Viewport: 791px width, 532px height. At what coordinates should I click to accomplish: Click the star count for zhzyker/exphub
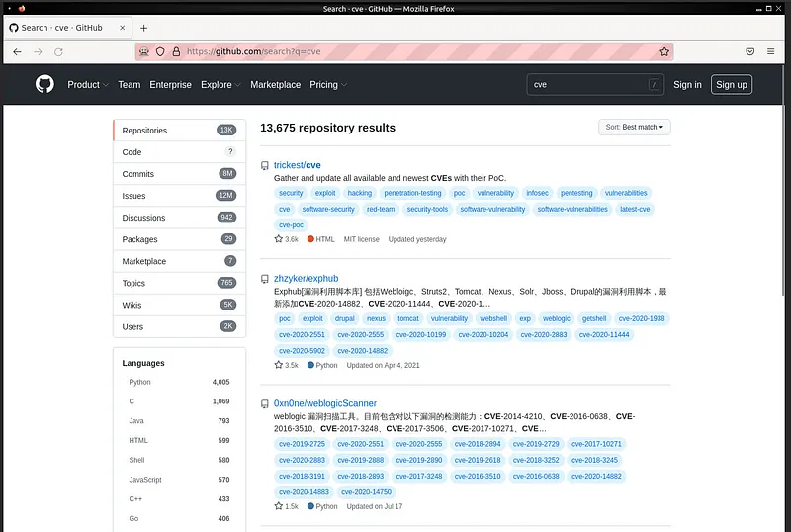(286, 365)
